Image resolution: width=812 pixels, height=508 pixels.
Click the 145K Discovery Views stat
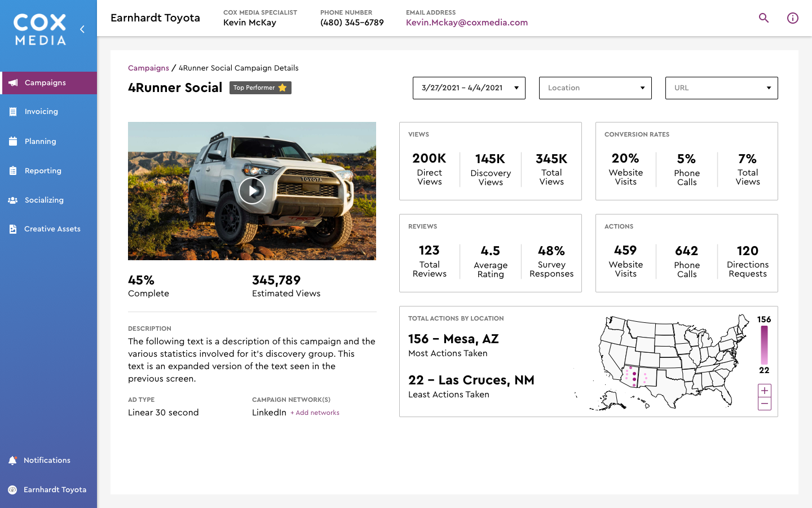pos(491,169)
